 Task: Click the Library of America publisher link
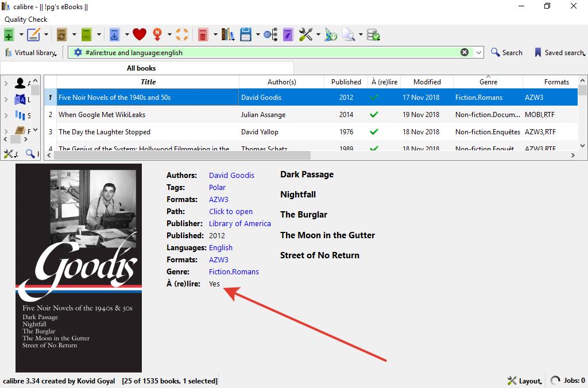tap(239, 223)
